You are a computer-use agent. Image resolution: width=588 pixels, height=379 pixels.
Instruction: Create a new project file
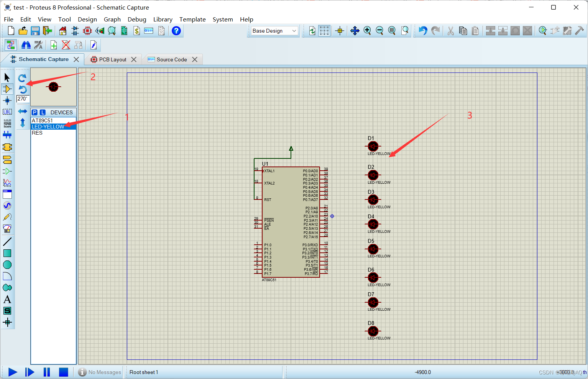tap(11, 31)
